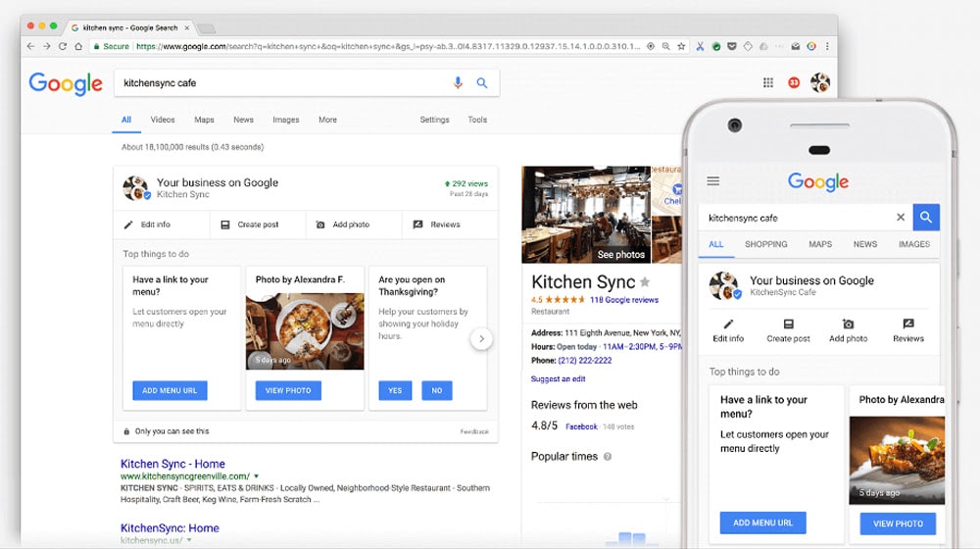The width and height of the screenshot is (980, 549).
Task: Click the mail extension icon in toolbar
Action: [796, 46]
